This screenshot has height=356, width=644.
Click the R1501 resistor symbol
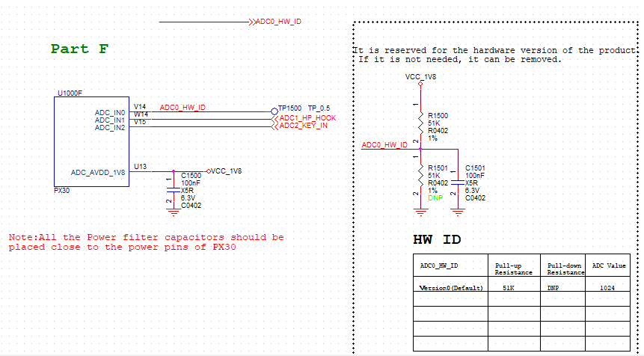click(420, 175)
